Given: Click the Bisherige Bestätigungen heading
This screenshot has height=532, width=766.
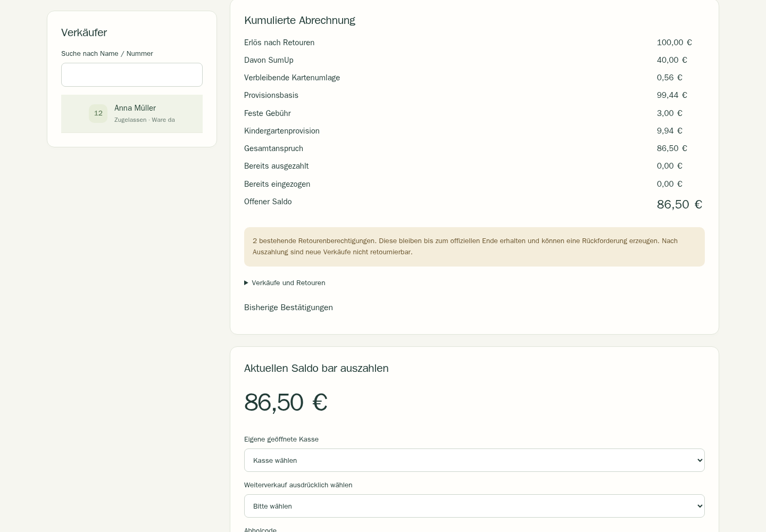Looking at the screenshot, I should 288,307.
